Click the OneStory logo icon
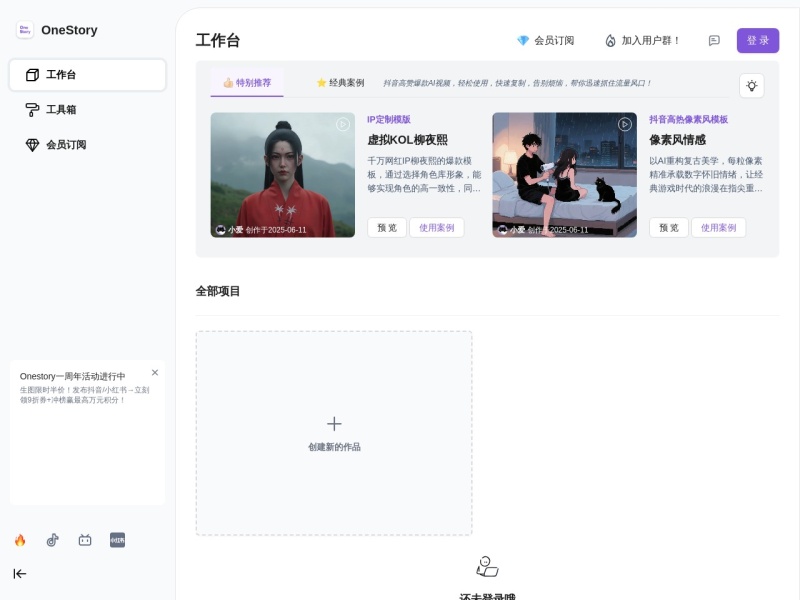 [x=24, y=30]
